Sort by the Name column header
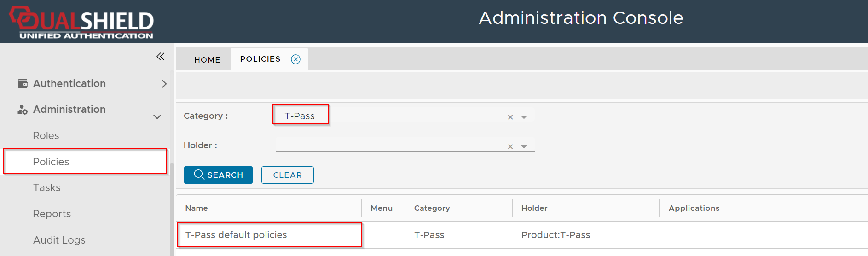The height and width of the screenshot is (256, 868). pos(197,209)
